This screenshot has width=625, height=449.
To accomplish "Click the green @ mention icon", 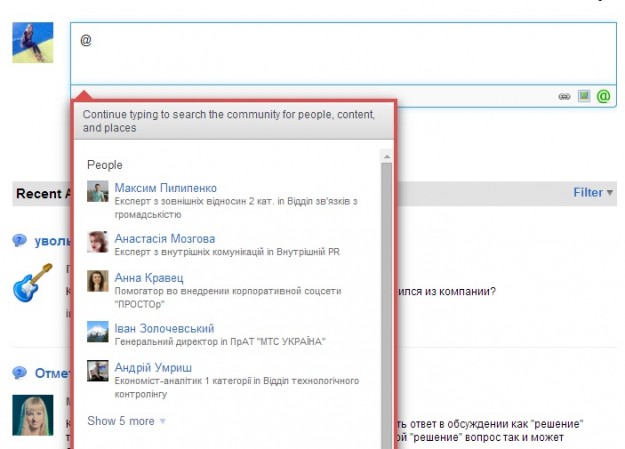I will click(x=603, y=96).
